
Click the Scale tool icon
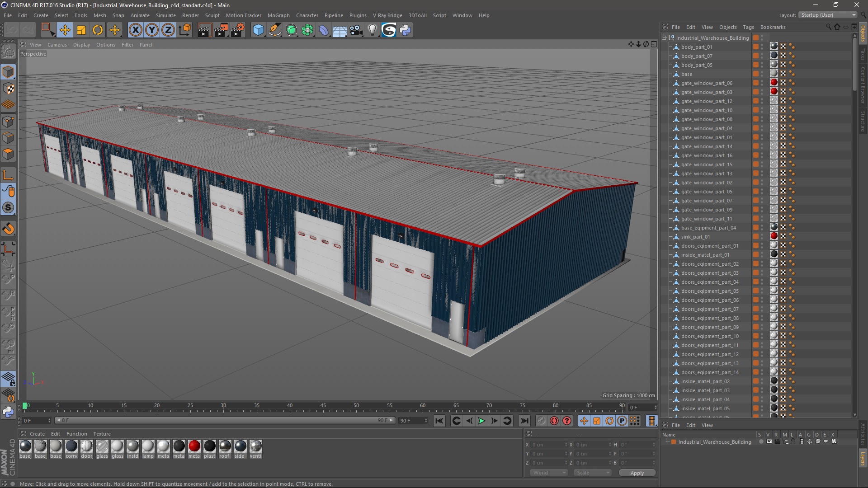(x=81, y=30)
